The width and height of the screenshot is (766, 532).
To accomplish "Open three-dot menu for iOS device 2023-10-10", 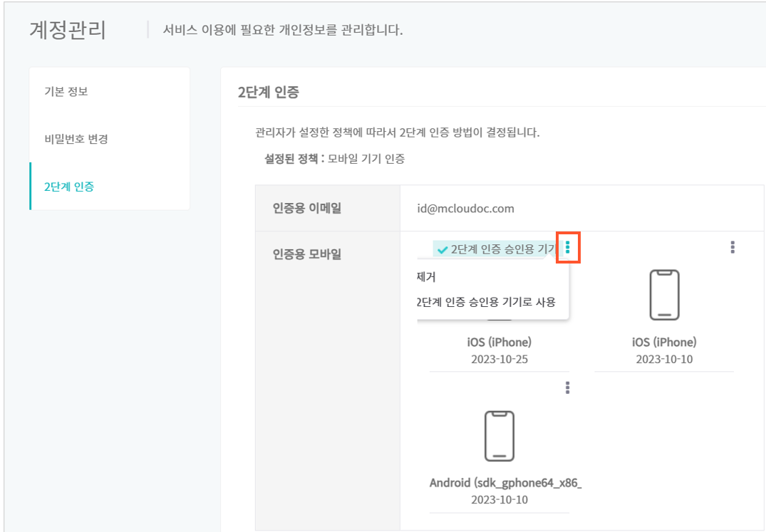I will coord(733,247).
